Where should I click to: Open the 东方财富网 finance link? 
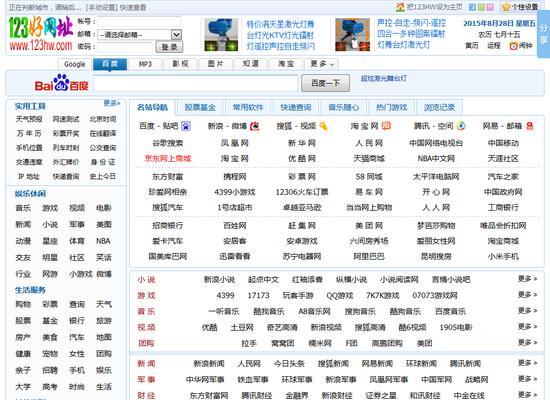coord(209,395)
